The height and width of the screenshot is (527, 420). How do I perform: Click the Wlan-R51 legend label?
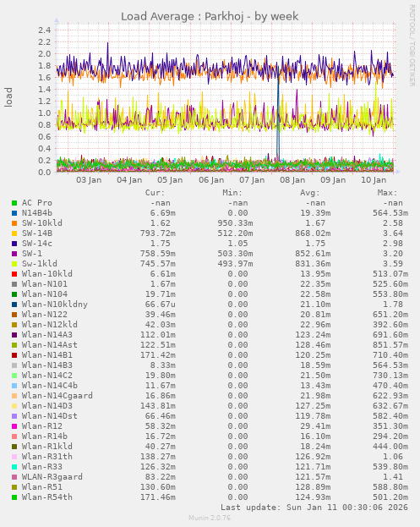coord(42,487)
